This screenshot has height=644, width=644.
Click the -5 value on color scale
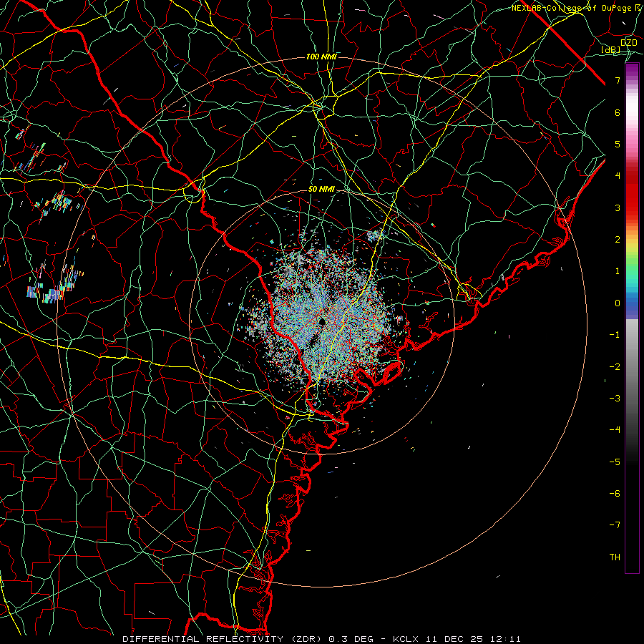pos(615,462)
